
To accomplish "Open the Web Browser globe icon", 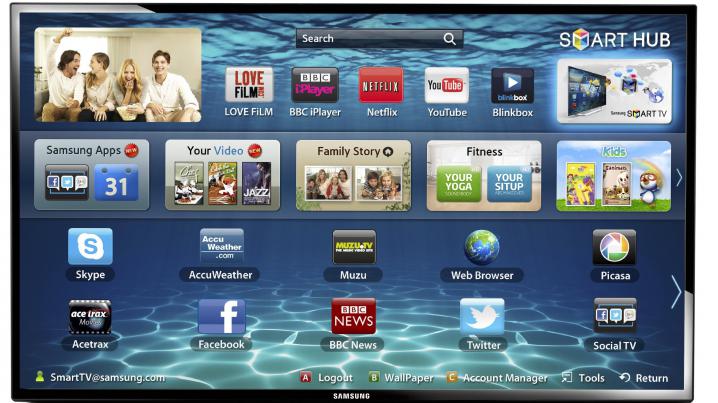I will (482, 247).
